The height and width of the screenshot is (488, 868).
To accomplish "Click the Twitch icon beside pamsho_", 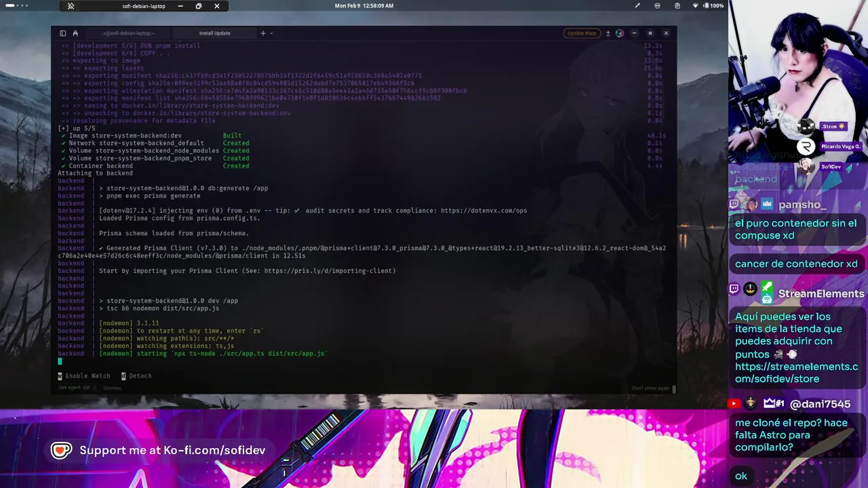I will [x=734, y=204].
